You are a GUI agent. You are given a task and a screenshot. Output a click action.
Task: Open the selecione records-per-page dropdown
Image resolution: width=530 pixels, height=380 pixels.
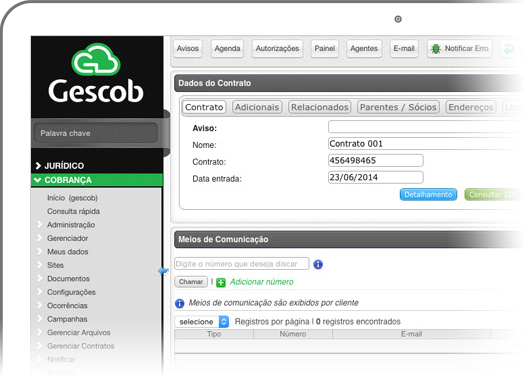pyautogui.click(x=202, y=322)
